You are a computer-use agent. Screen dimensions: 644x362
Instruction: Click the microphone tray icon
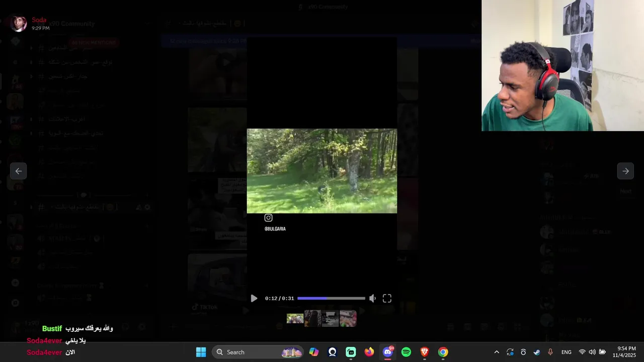click(550, 352)
